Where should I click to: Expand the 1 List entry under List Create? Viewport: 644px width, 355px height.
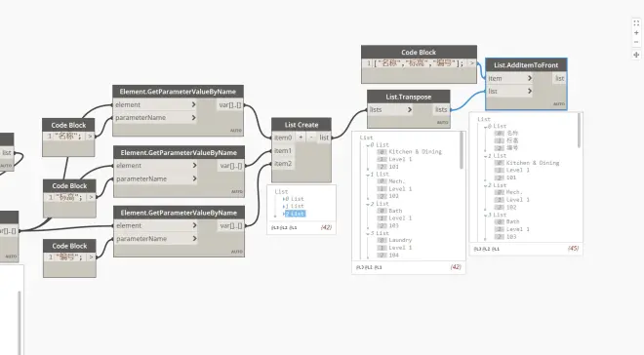pyautogui.click(x=283, y=207)
